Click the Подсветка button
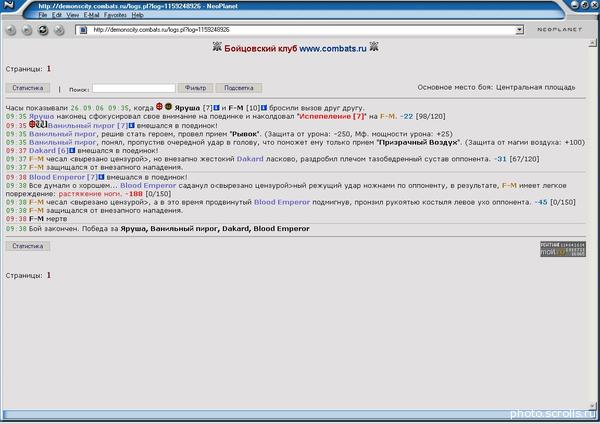600x424 pixels. [239, 88]
